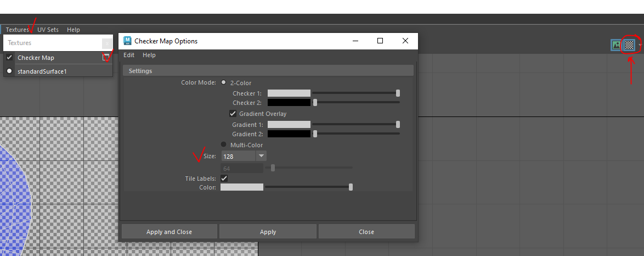
Task: Click the Maya logo in dialog title
Action: click(x=127, y=41)
